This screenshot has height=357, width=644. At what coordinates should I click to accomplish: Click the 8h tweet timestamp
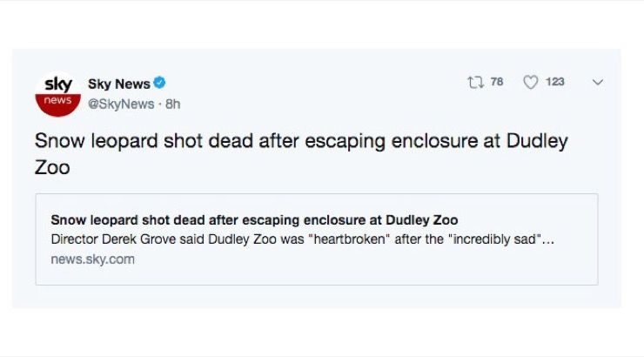(172, 104)
